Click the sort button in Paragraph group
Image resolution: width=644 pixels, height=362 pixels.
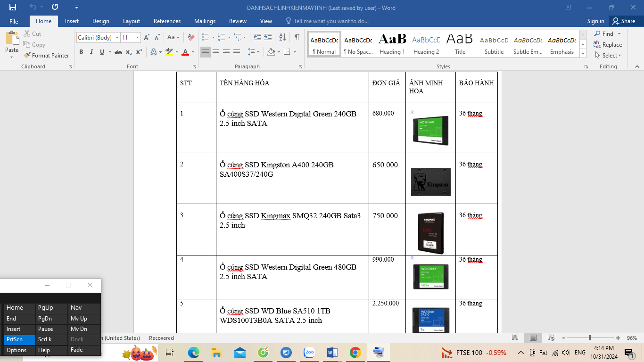click(x=281, y=36)
